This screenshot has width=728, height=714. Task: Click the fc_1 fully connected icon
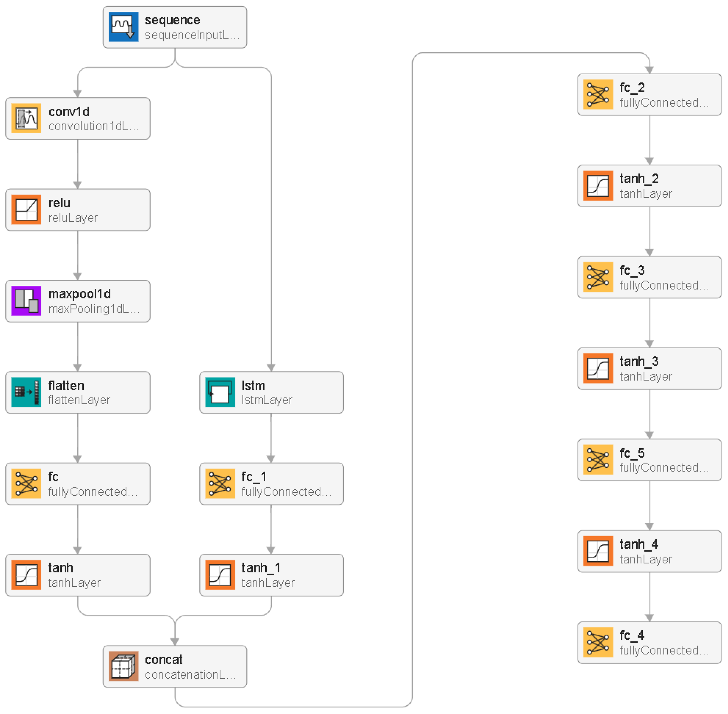pos(220,483)
